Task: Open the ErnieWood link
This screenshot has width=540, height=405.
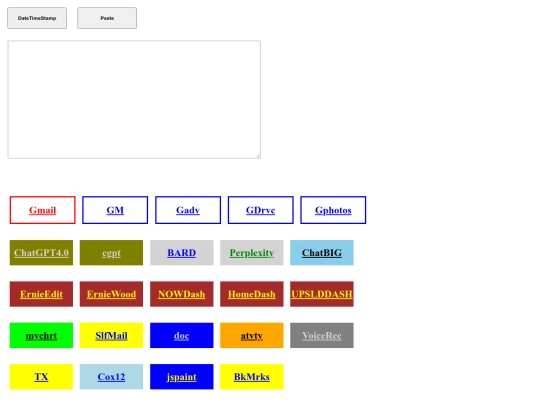Action: [111, 294]
